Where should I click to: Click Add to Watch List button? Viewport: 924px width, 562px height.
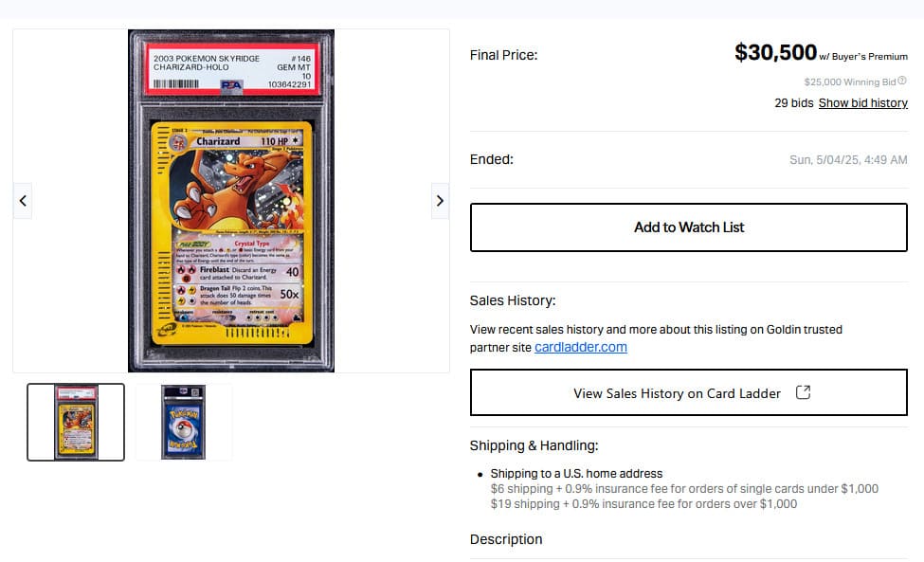coord(688,227)
